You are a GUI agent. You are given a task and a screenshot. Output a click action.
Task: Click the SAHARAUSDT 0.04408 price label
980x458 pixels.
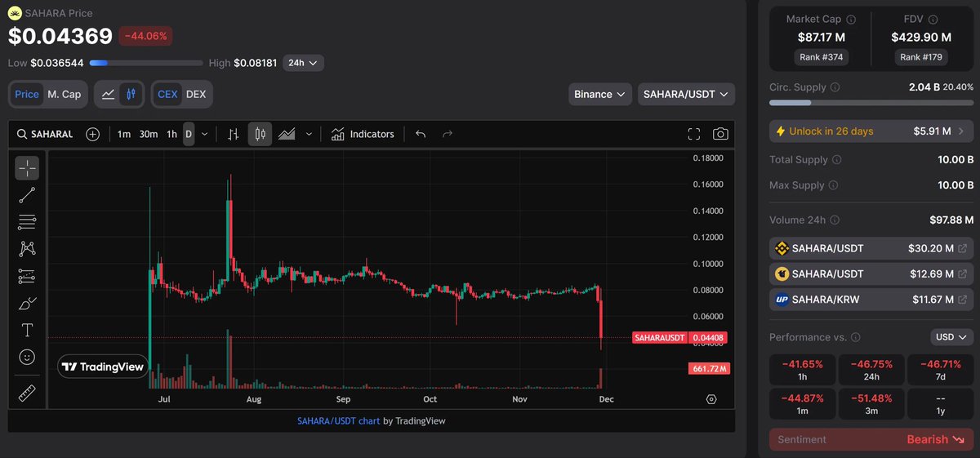[x=681, y=337]
